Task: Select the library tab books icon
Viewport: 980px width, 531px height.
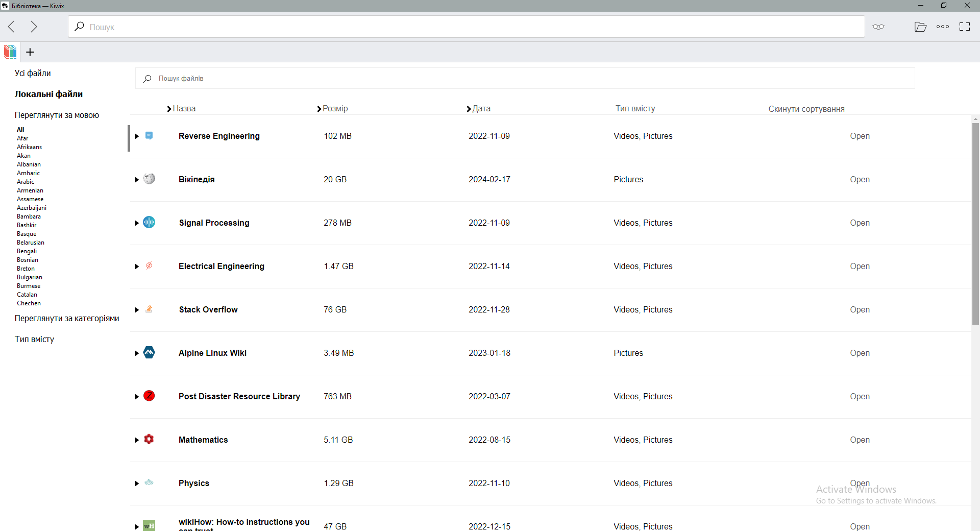Action: (x=10, y=52)
